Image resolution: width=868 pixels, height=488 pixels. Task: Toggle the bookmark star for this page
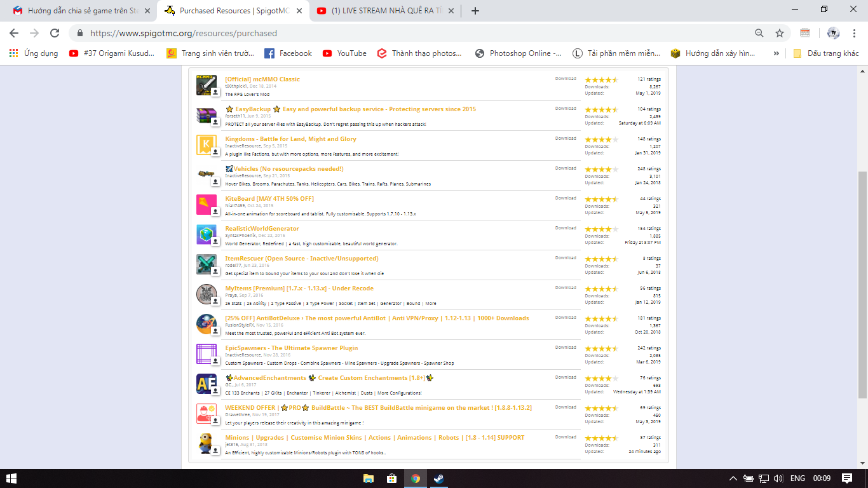(x=780, y=32)
